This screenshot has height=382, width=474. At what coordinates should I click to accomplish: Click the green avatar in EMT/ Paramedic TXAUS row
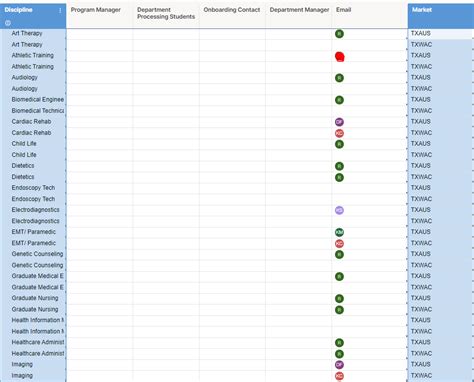coord(339,232)
